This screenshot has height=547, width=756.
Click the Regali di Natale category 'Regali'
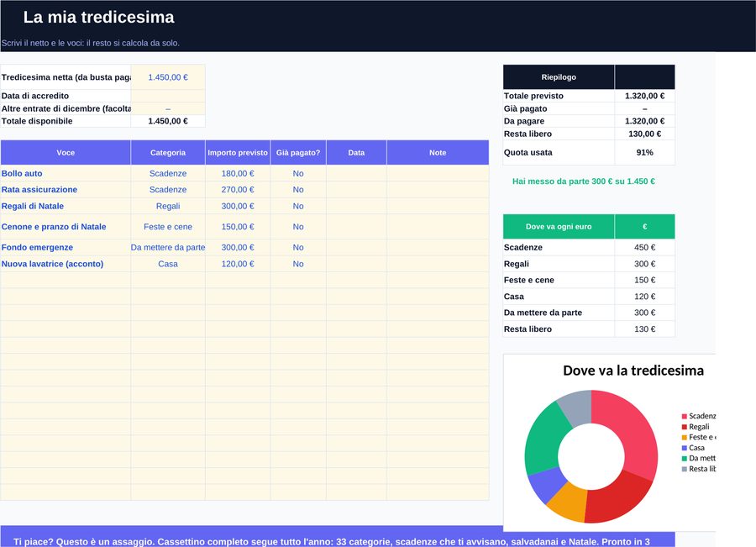point(168,206)
